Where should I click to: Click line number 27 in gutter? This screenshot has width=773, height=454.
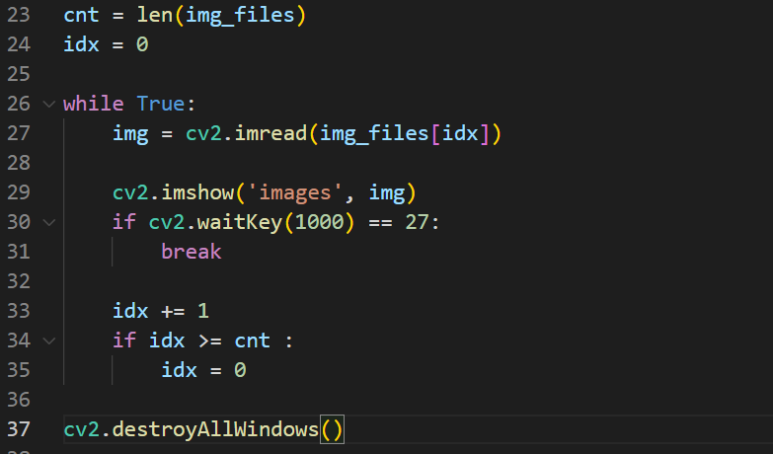pyautogui.click(x=19, y=133)
